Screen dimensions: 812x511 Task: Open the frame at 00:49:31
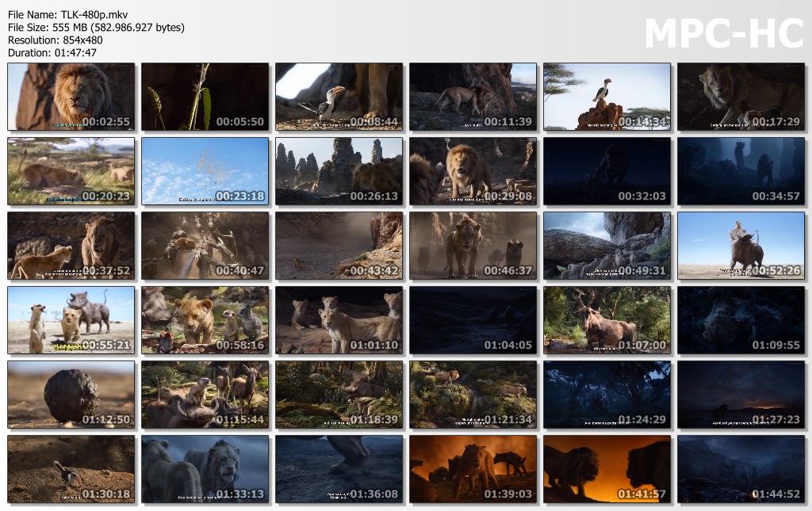(607, 246)
